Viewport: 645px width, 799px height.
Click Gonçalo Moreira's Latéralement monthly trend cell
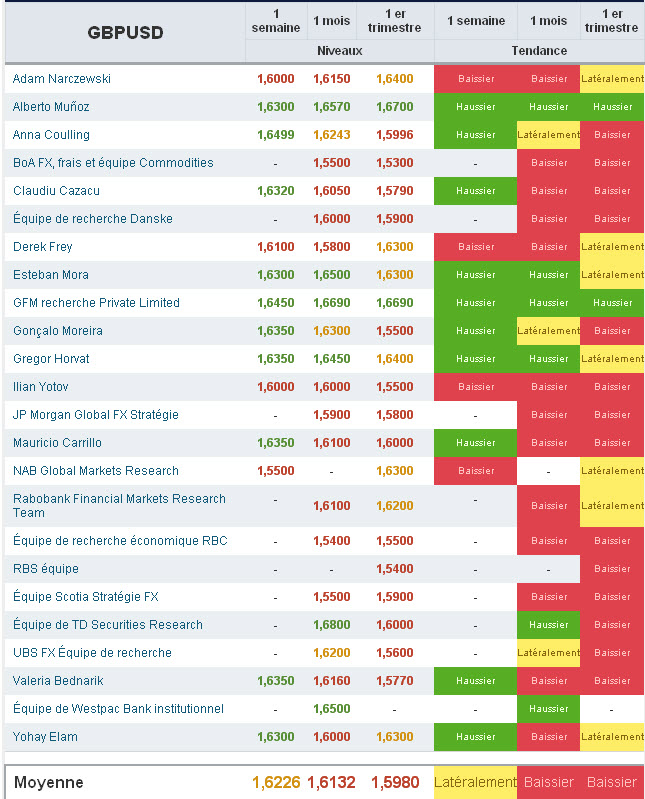click(548, 331)
